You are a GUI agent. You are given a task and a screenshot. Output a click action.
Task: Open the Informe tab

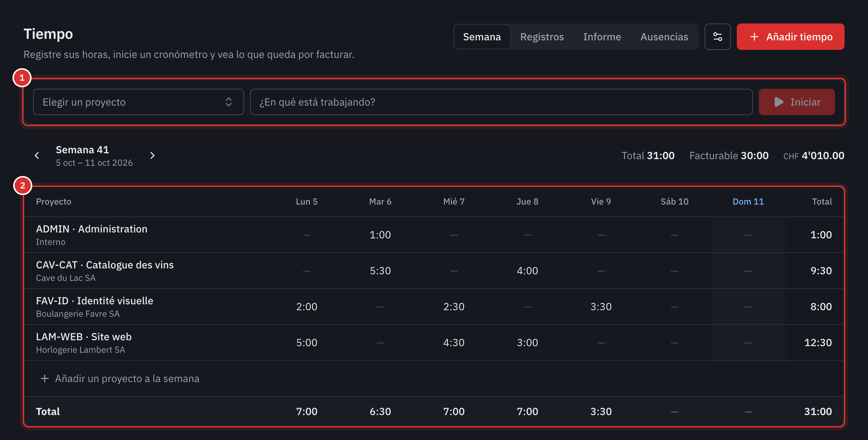pyautogui.click(x=602, y=37)
